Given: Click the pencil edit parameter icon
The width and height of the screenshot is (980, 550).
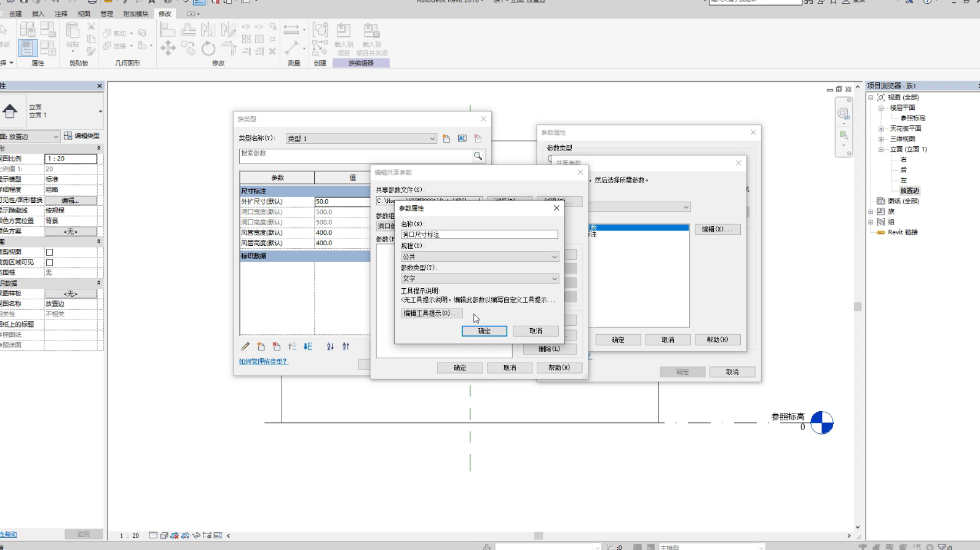Looking at the screenshot, I should [x=245, y=347].
